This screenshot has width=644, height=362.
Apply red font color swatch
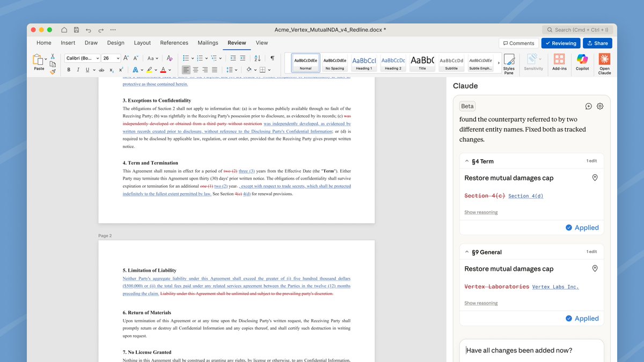[162, 69]
